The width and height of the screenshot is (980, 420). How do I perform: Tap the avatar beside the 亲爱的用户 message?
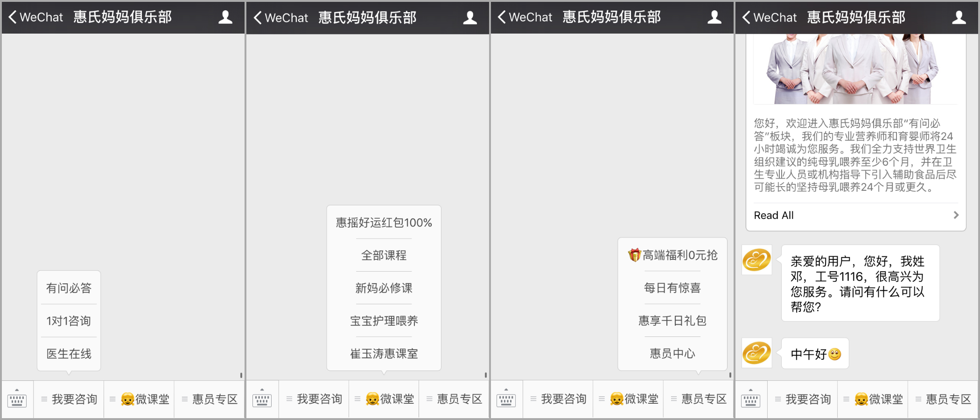pos(757,260)
